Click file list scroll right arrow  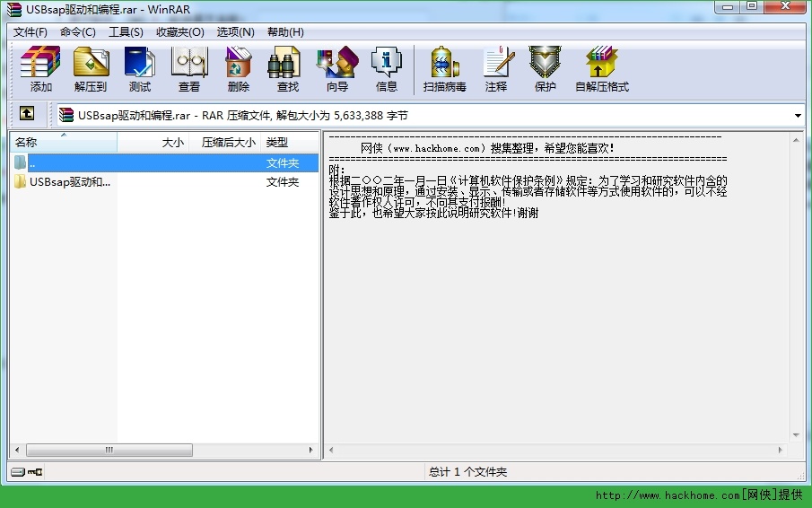coord(310,450)
